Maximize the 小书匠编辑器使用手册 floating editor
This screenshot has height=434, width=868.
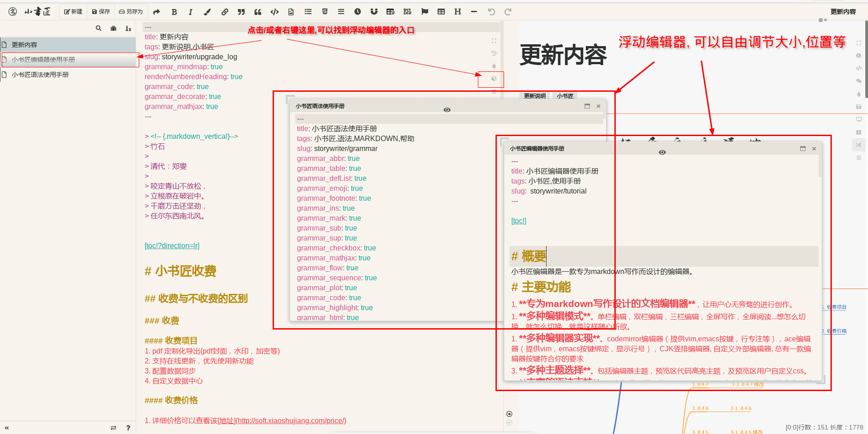(x=803, y=149)
